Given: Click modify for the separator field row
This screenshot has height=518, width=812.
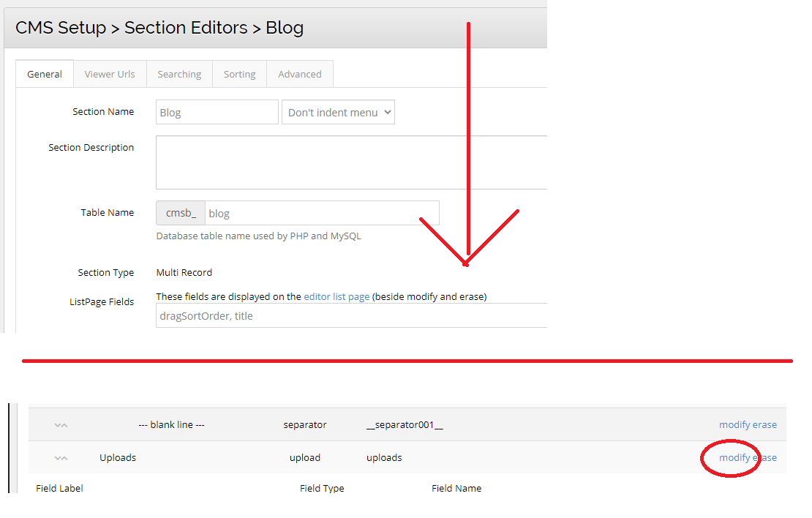Looking at the screenshot, I should (x=734, y=424).
